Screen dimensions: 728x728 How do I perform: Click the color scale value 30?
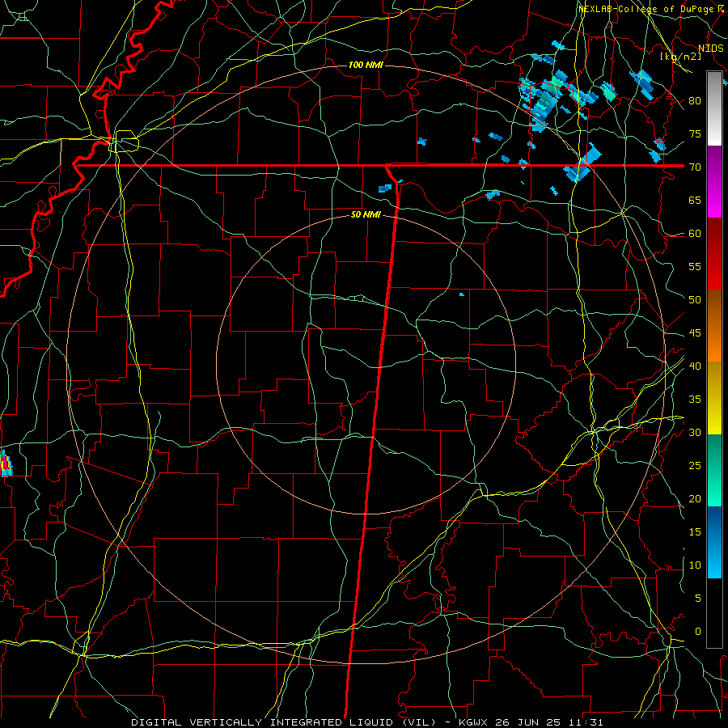pos(695,432)
